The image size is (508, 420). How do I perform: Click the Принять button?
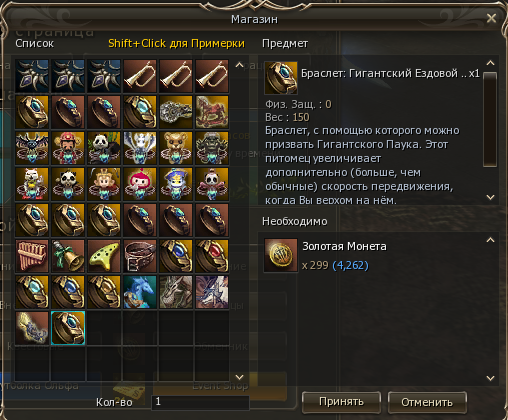(x=341, y=402)
